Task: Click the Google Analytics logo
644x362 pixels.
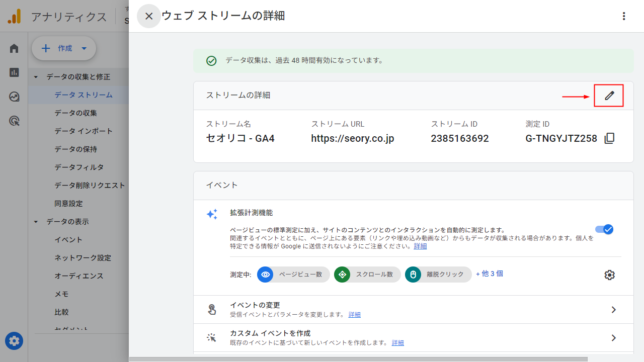Action: click(x=14, y=16)
